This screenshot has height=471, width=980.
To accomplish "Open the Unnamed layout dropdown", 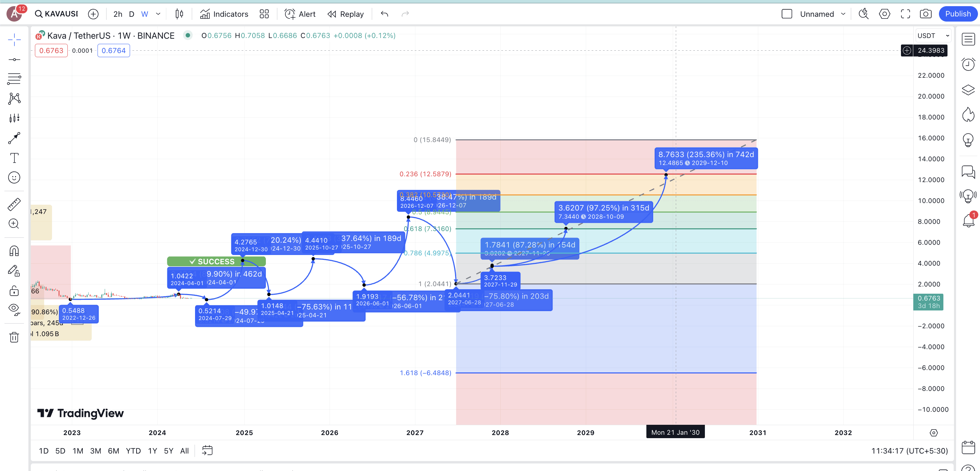I will 843,14.
